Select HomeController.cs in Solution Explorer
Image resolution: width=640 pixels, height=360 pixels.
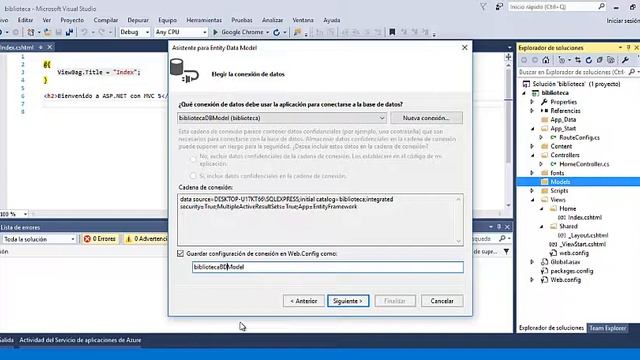(584, 164)
